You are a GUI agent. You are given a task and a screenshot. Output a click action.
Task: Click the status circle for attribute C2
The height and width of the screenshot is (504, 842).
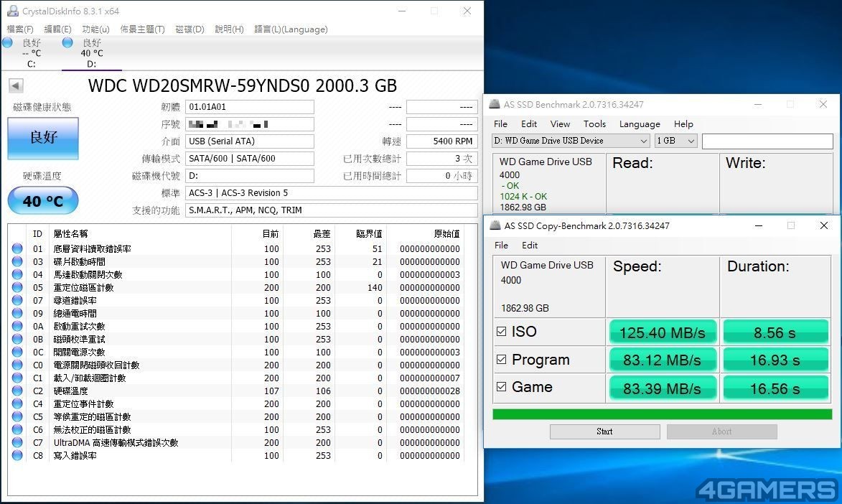point(17,391)
